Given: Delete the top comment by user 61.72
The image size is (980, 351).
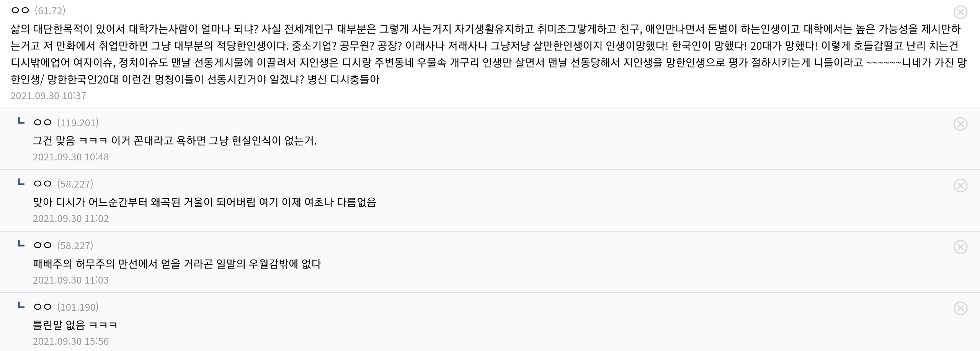Looking at the screenshot, I should [x=960, y=12].
